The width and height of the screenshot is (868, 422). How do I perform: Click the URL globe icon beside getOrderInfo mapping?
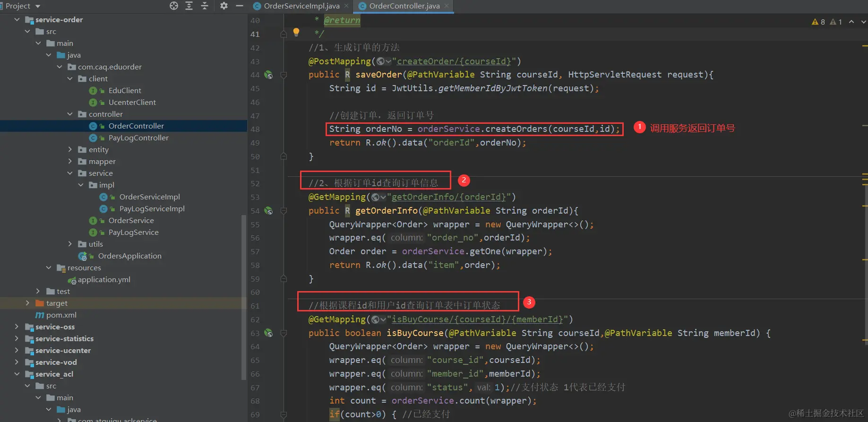378,197
